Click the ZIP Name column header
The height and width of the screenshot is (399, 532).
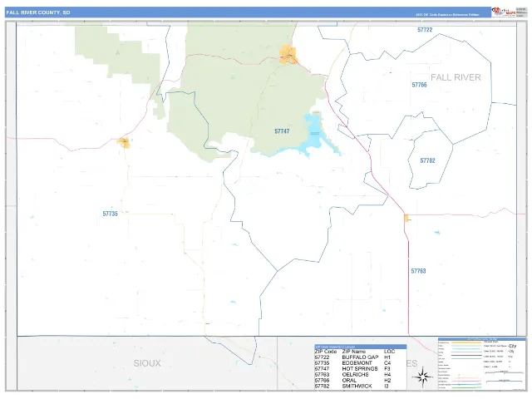click(x=354, y=352)
